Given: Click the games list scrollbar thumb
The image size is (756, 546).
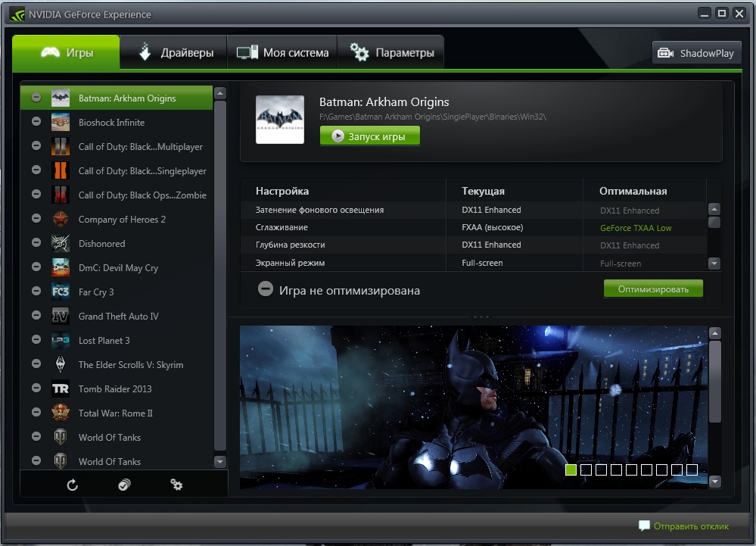Looking at the screenshot, I should point(220,276).
